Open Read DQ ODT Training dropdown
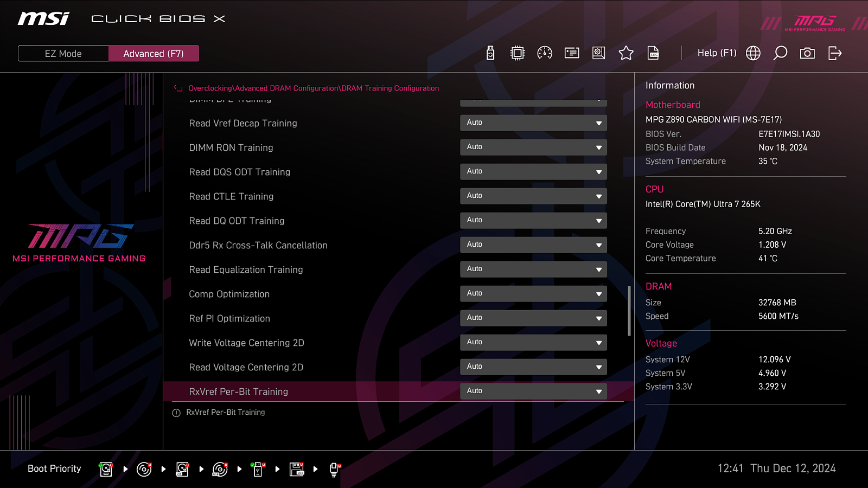The width and height of the screenshot is (868, 488). 533,221
